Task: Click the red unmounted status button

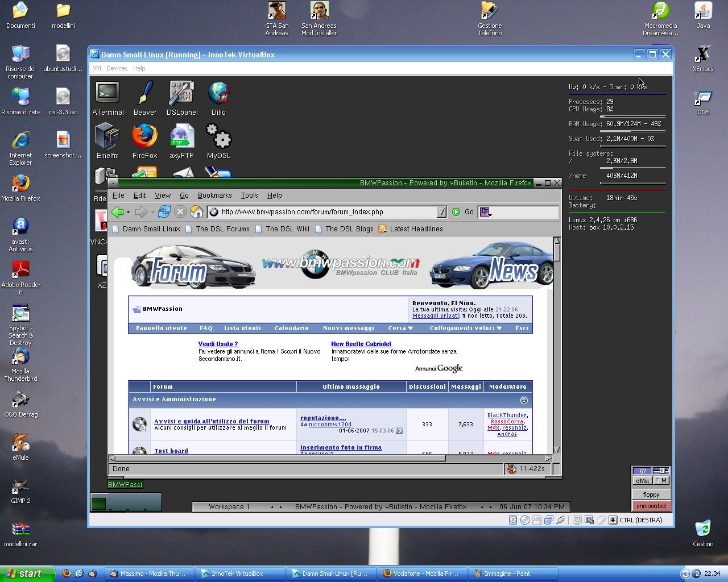Action: coord(651,506)
